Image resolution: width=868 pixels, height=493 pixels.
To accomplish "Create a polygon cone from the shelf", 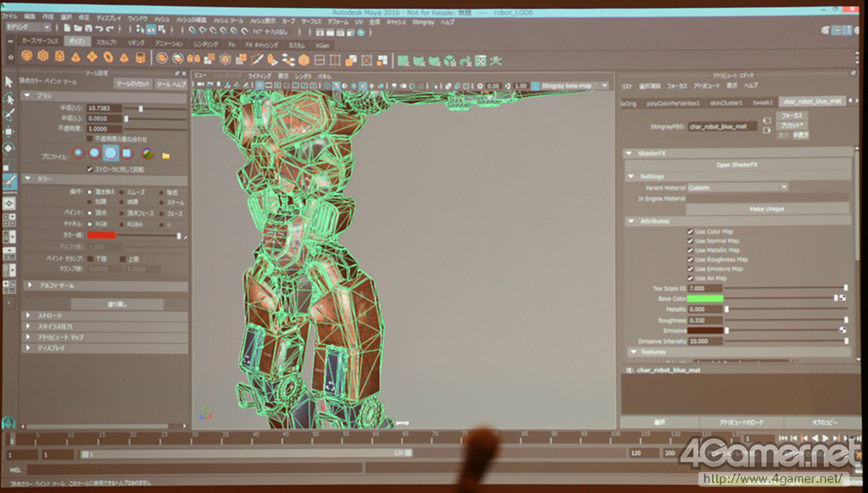I will 75,57.
